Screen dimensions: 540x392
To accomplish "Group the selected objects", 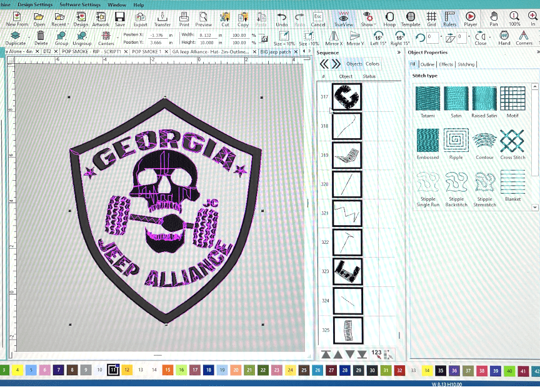I will coord(61,38).
